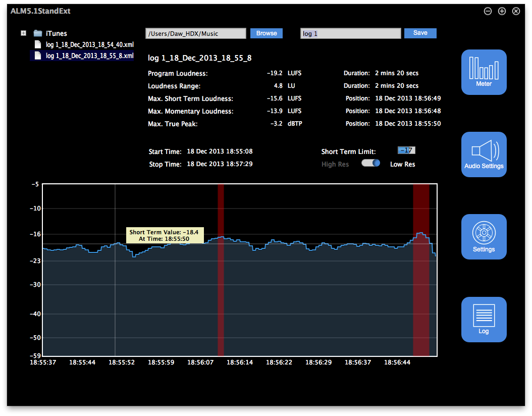The image size is (532, 416).
Task: Select the iTunes folder label
Action: click(57, 33)
